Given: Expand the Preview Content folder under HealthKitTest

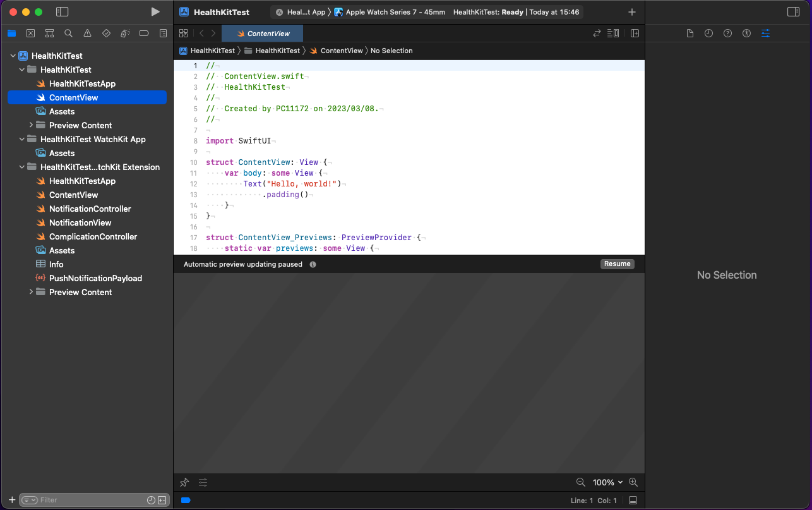Looking at the screenshot, I should (x=31, y=125).
